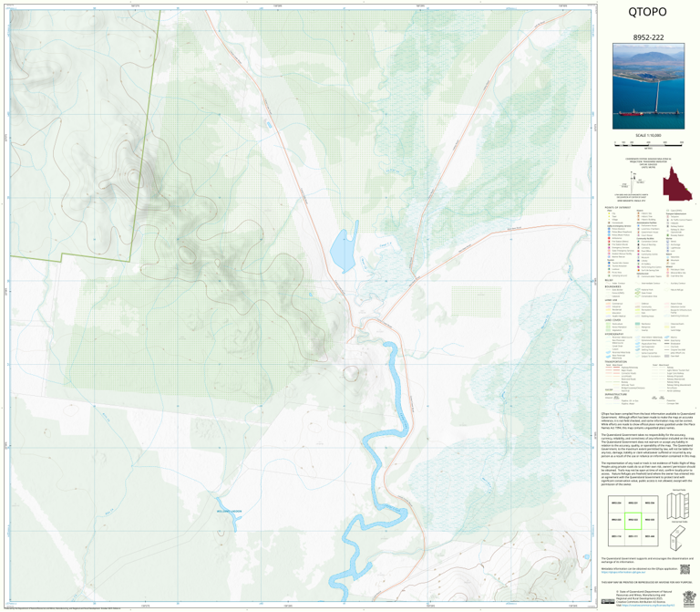This screenshot has height=612, width=700.
Task: Select the sheet number 8952-222
Action: pyautogui.click(x=648, y=37)
